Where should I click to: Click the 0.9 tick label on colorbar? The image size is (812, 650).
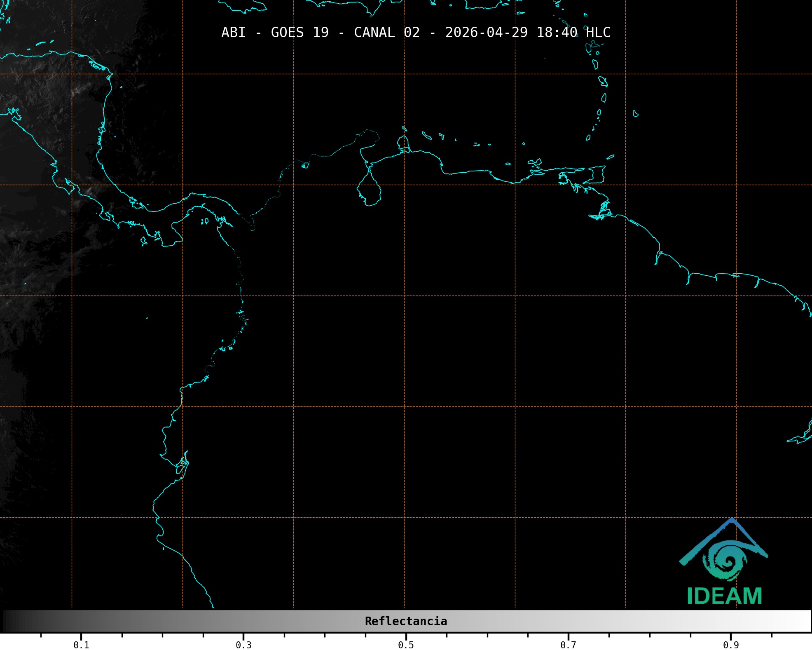pyautogui.click(x=730, y=645)
